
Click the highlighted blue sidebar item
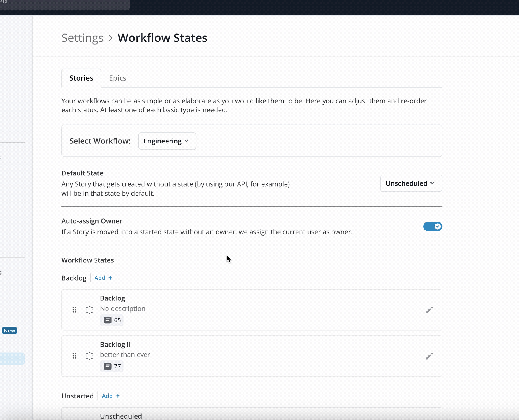point(12,359)
